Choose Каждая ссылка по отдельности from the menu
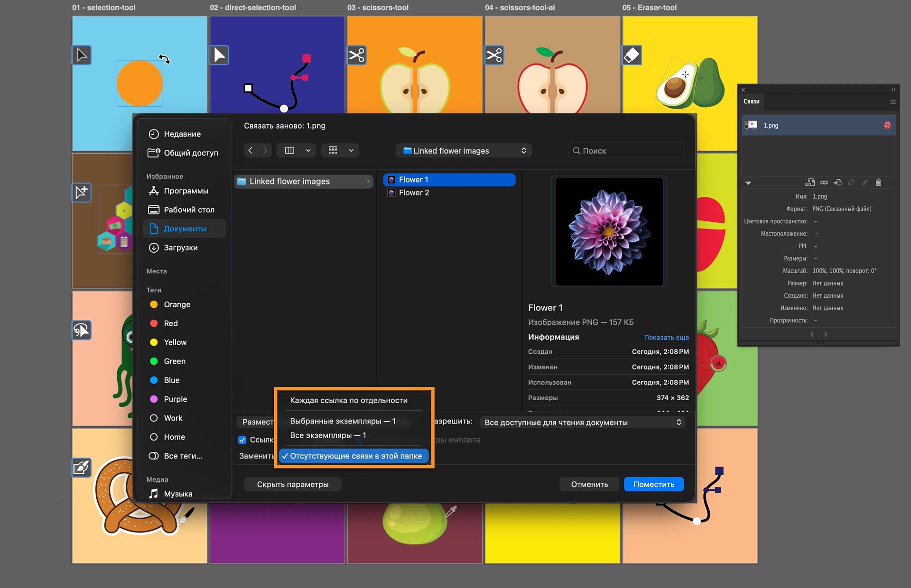Image resolution: width=911 pixels, height=588 pixels. click(349, 400)
